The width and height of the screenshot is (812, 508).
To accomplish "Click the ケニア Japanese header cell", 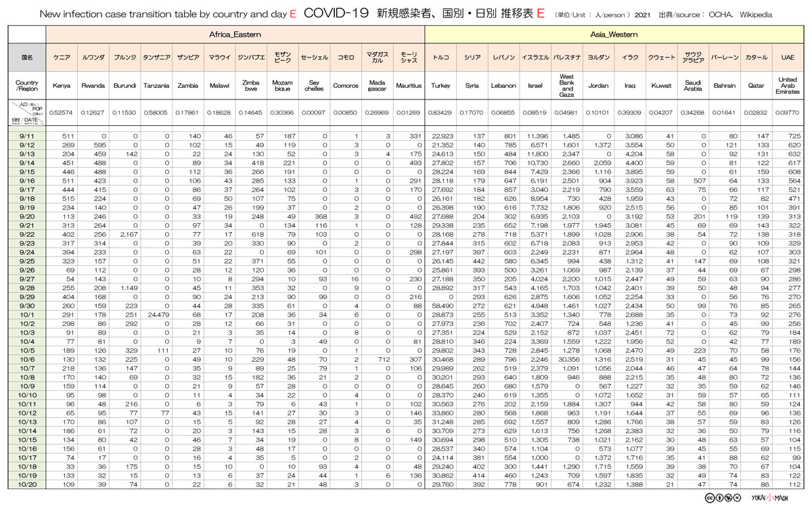I will [x=62, y=58].
